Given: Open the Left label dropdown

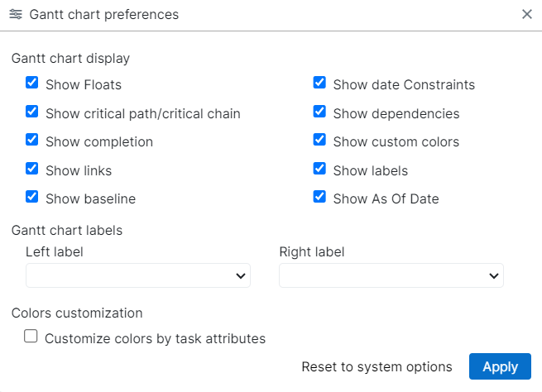Looking at the screenshot, I should [x=137, y=275].
